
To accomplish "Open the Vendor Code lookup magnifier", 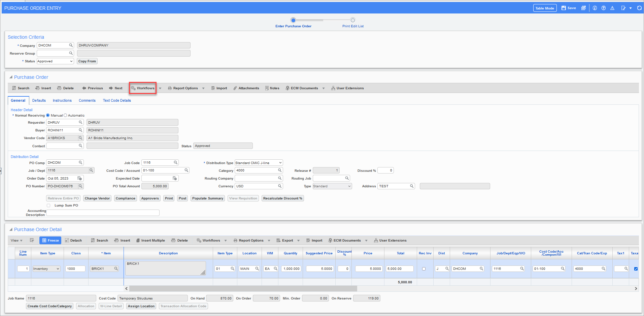I will coord(80,138).
